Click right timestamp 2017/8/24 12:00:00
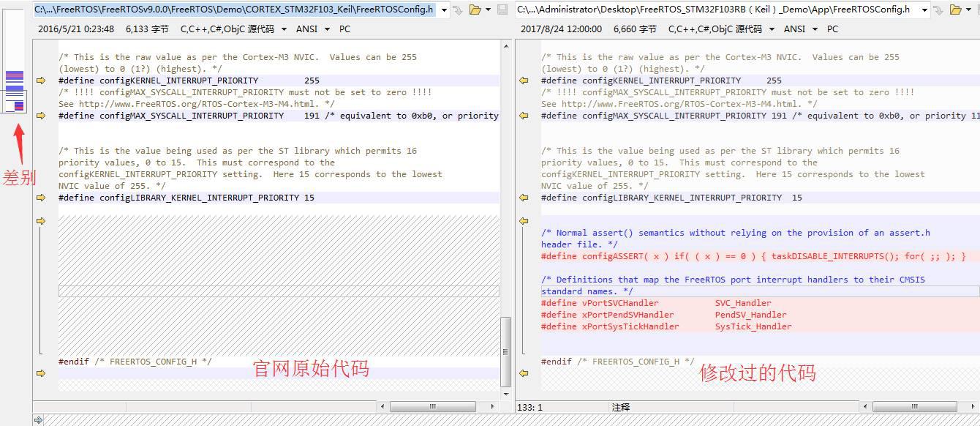980x426 pixels. pyautogui.click(x=562, y=29)
